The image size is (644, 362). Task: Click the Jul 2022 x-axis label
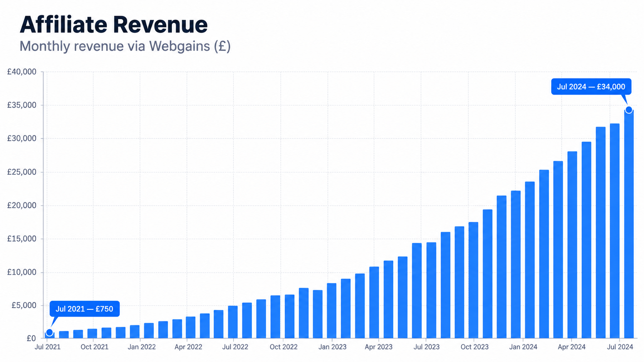[235, 347]
